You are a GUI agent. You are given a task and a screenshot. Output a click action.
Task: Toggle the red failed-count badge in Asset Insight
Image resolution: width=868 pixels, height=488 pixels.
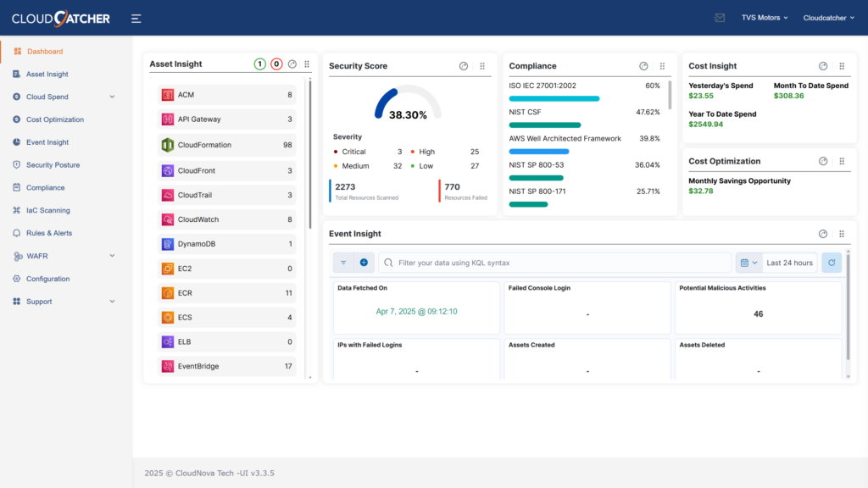coord(275,64)
